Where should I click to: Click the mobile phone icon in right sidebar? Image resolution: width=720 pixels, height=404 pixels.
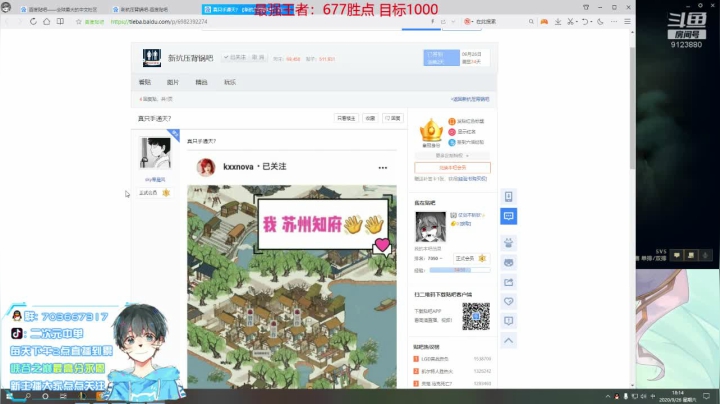(508, 196)
